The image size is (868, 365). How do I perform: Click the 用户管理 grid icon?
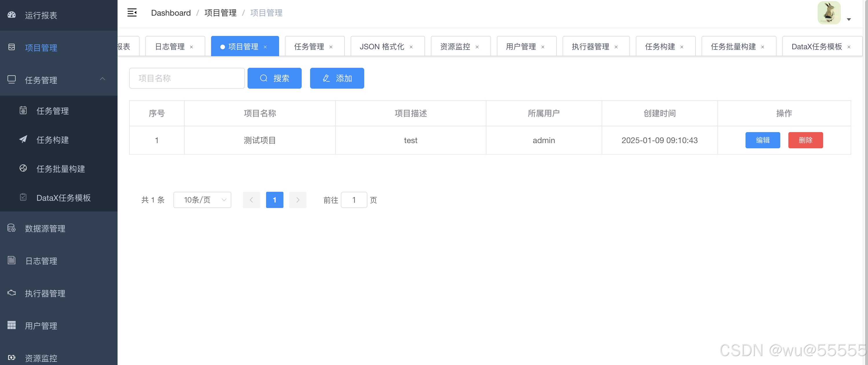click(12, 325)
